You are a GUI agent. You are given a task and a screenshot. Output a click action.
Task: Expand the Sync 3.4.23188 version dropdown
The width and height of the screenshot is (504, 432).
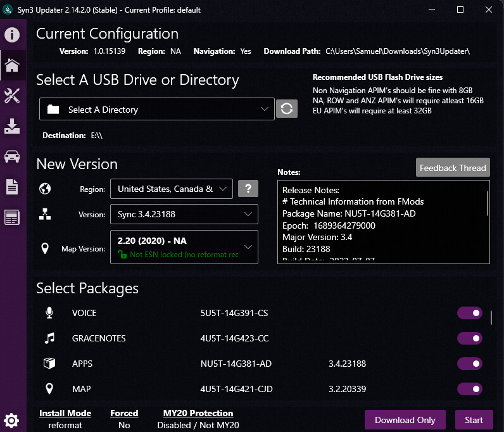pos(184,215)
